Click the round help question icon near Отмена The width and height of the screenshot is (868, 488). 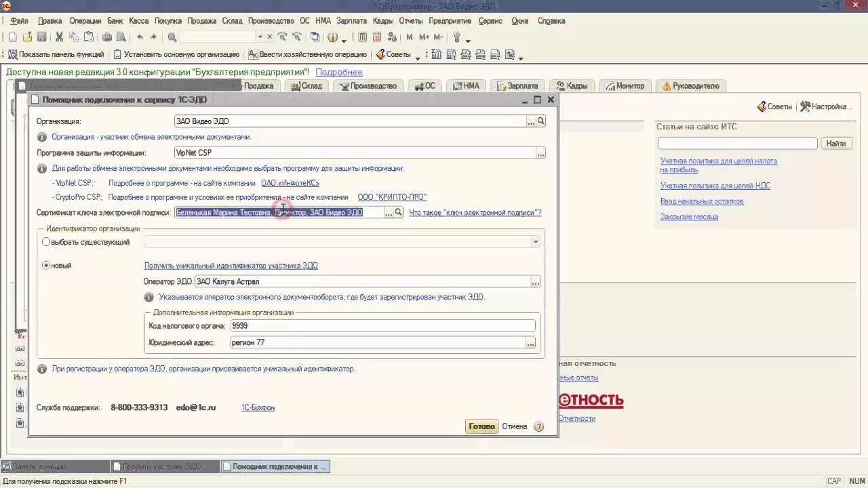538,426
